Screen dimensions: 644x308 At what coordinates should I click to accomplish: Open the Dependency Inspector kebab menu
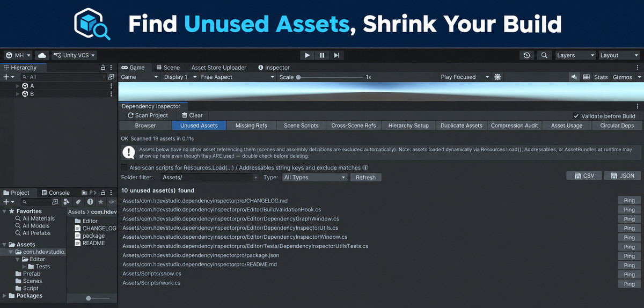638,106
